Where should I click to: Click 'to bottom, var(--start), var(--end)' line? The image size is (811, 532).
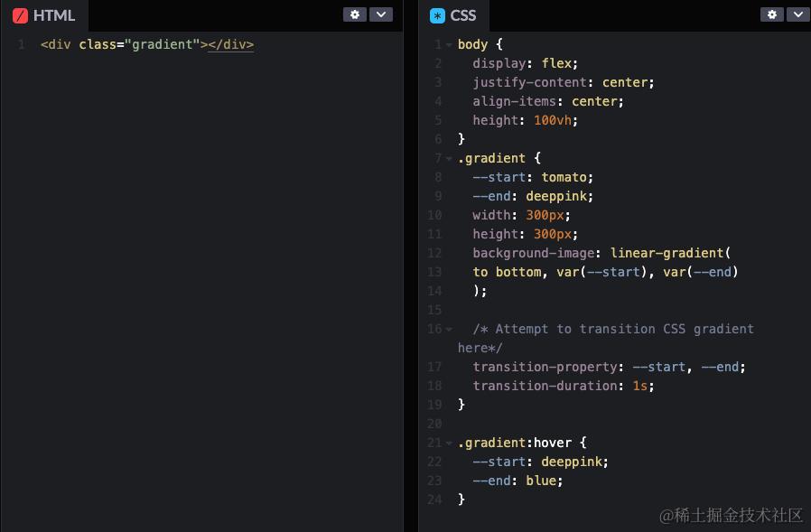pos(605,272)
